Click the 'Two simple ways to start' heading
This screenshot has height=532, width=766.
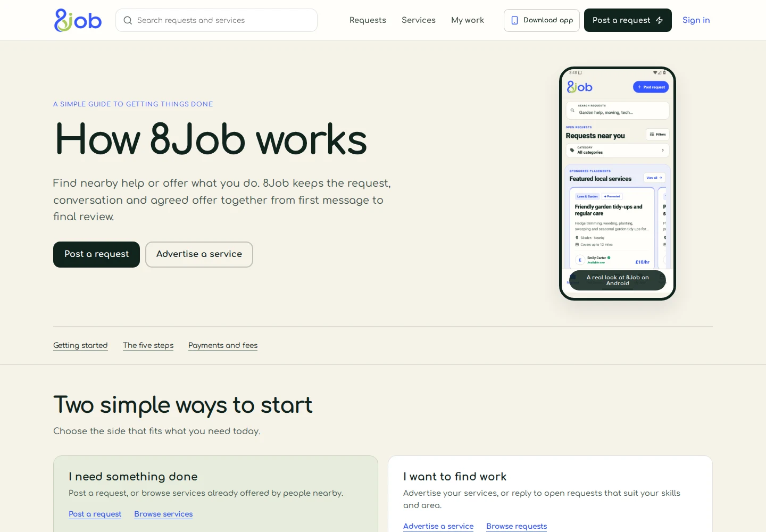[x=183, y=405]
